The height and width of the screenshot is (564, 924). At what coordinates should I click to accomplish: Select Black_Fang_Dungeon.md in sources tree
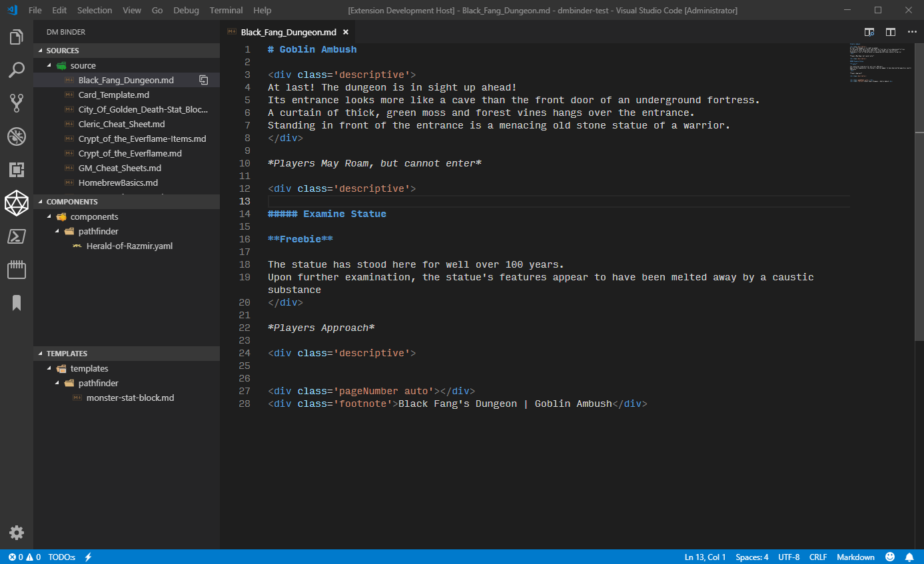(127, 80)
